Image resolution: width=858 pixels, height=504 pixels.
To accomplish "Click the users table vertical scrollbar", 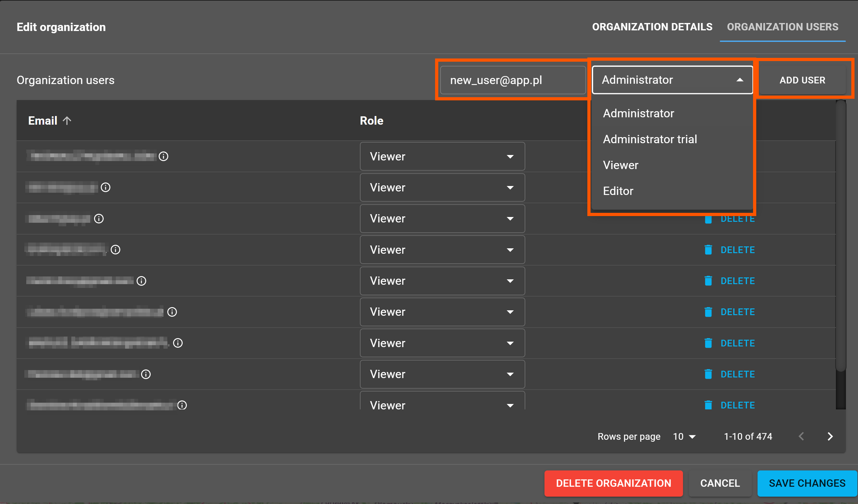I will pyautogui.click(x=841, y=235).
